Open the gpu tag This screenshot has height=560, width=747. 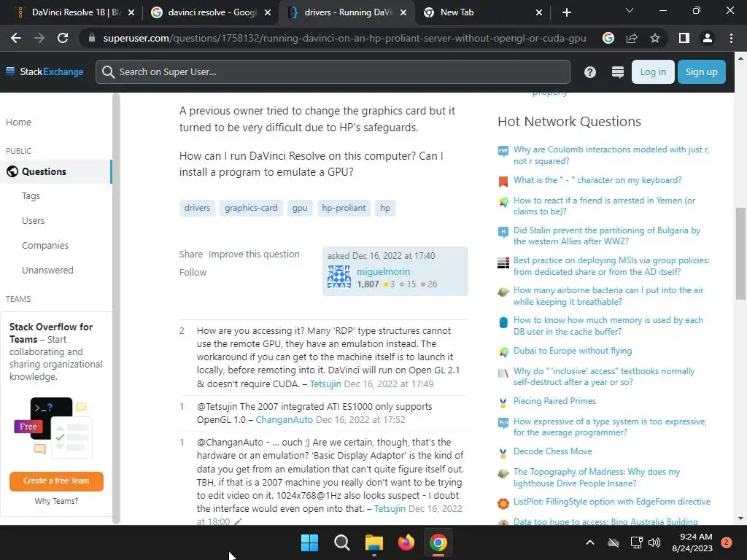[300, 208]
